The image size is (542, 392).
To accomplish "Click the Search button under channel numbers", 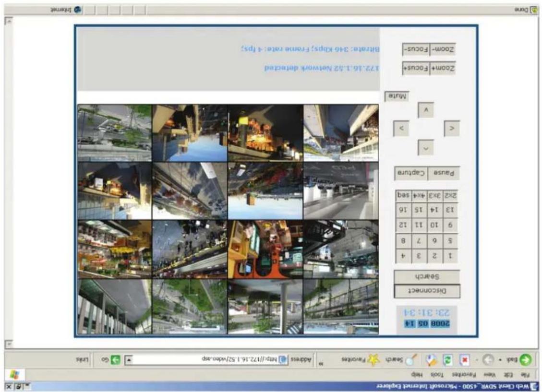I will (x=427, y=277).
